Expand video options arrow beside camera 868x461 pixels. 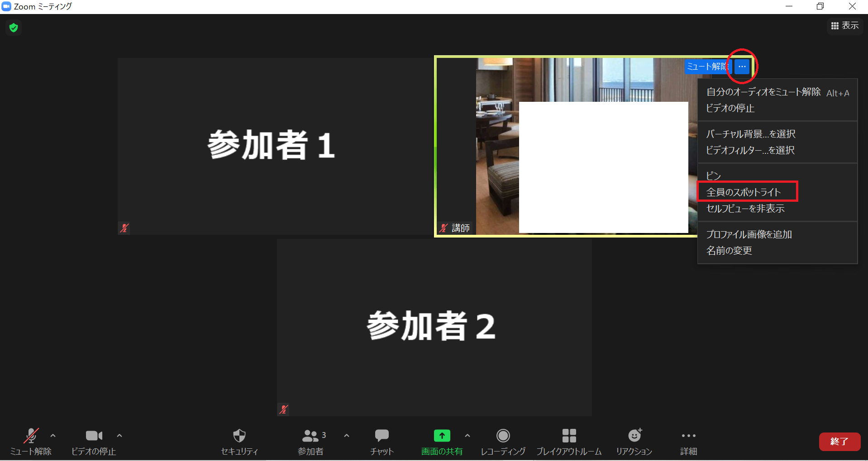tap(119, 436)
